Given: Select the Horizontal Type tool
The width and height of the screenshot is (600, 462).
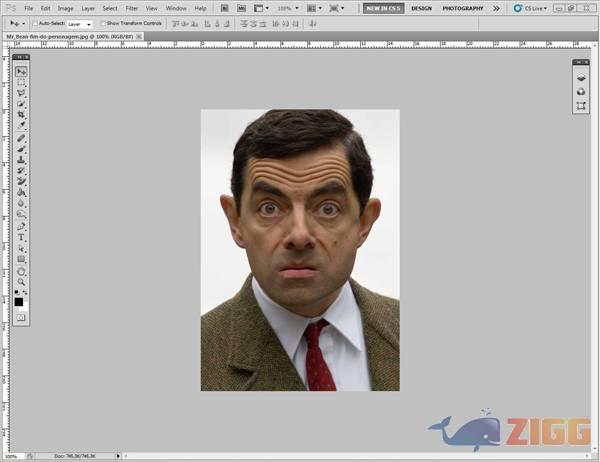Looking at the screenshot, I should (21, 237).
